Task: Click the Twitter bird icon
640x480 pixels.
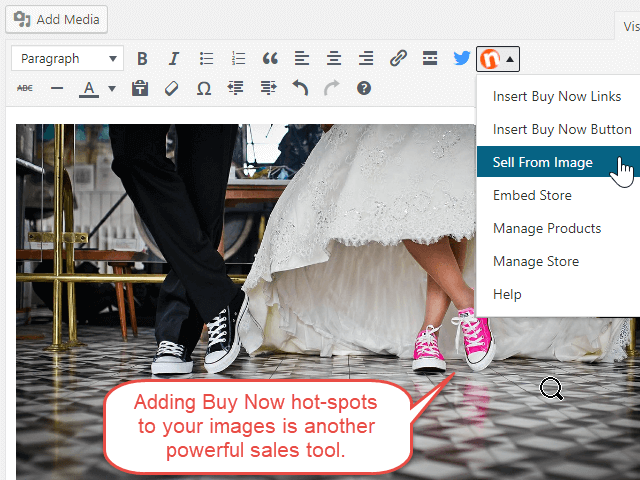Action: pos(462,59)
